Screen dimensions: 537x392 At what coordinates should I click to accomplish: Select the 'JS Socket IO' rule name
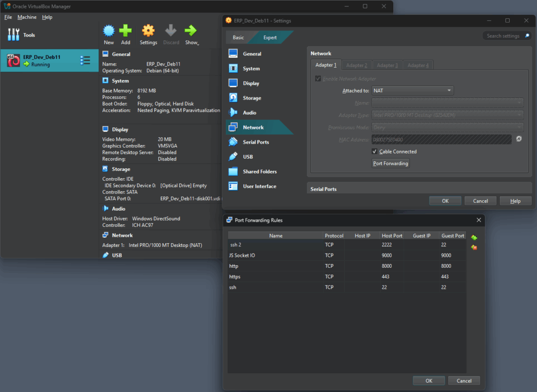pos(276,255)
